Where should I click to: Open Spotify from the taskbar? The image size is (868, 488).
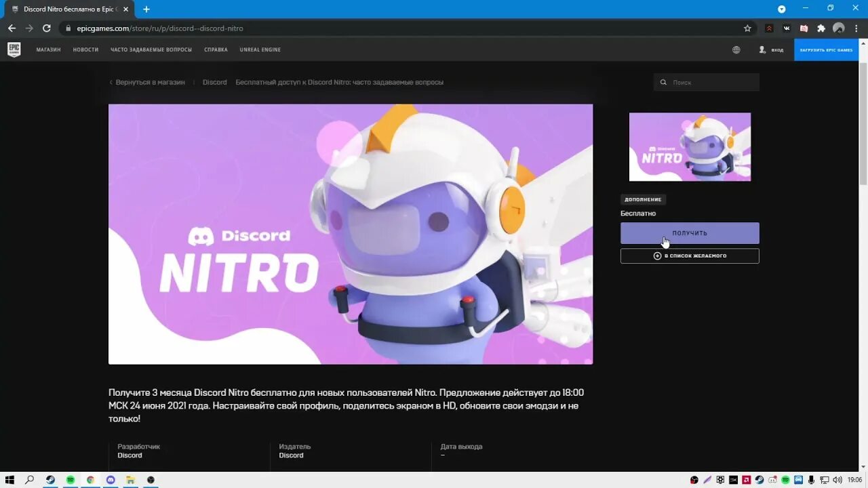tap(71, 480)
